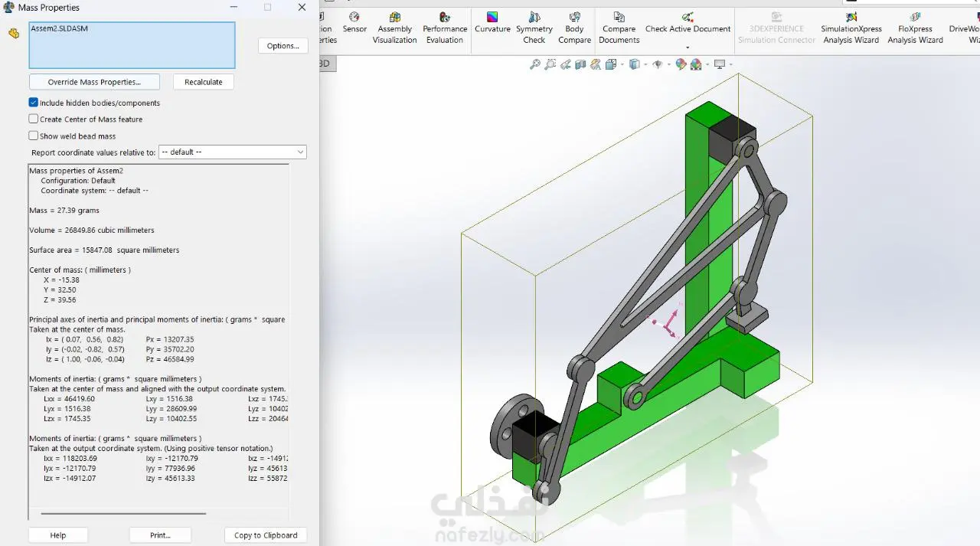
Task: Click Apply Scene icon
Action: tap(696, 64)
